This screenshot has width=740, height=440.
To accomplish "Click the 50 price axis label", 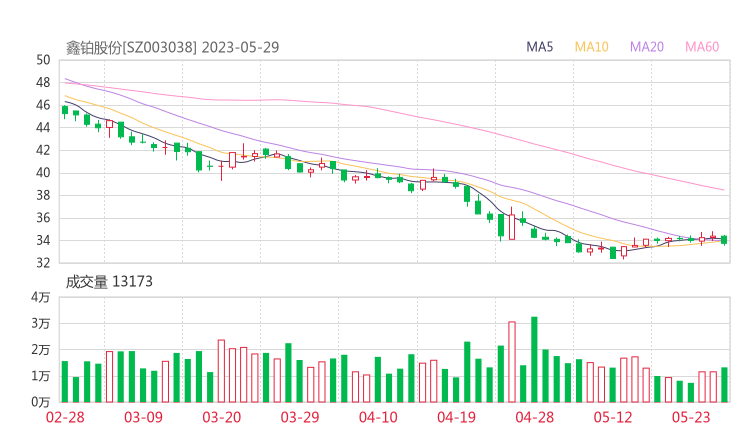I will (x=43, y=60).
